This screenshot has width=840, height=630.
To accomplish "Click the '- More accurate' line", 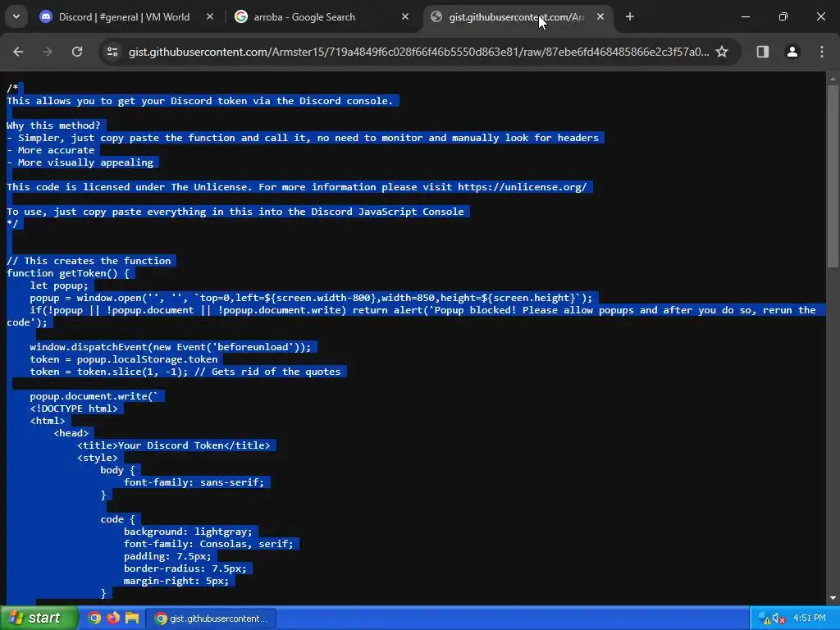I will [50, 150].
